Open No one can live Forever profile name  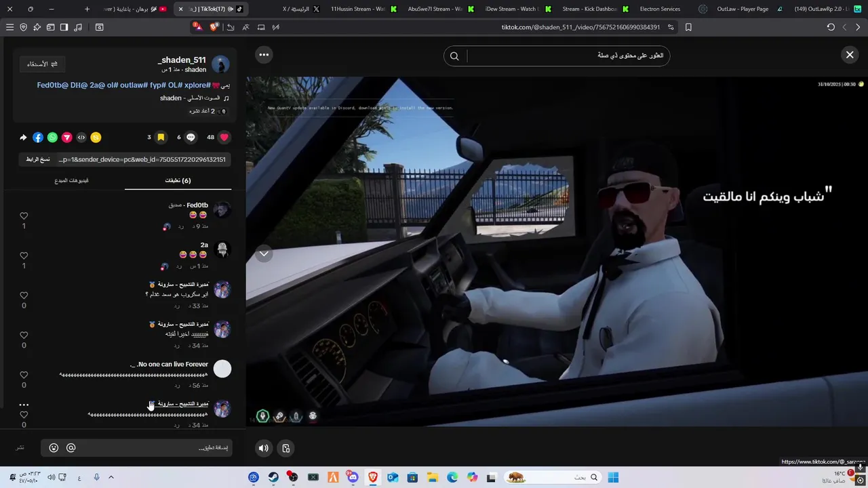point(169,364)
